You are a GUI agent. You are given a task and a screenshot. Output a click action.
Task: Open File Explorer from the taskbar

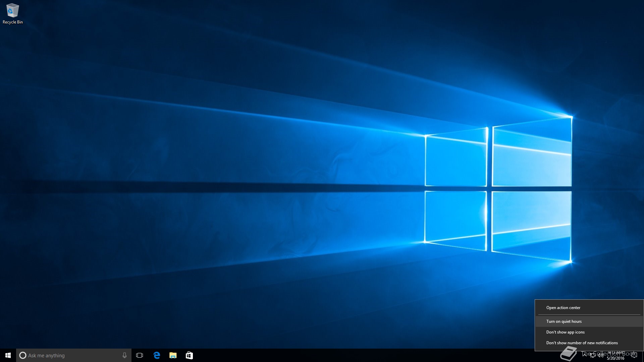coord(173,355)
